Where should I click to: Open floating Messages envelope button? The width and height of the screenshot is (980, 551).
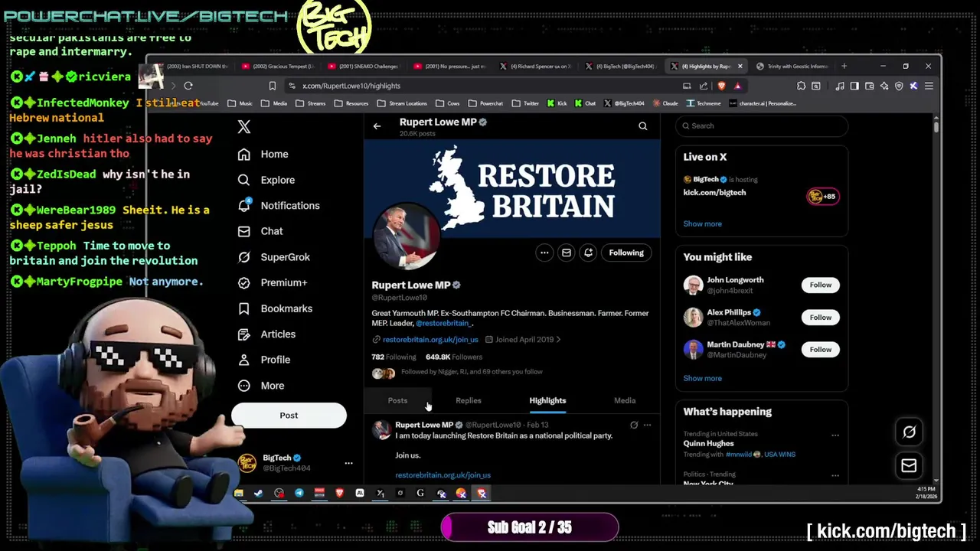tap(909, 466)
